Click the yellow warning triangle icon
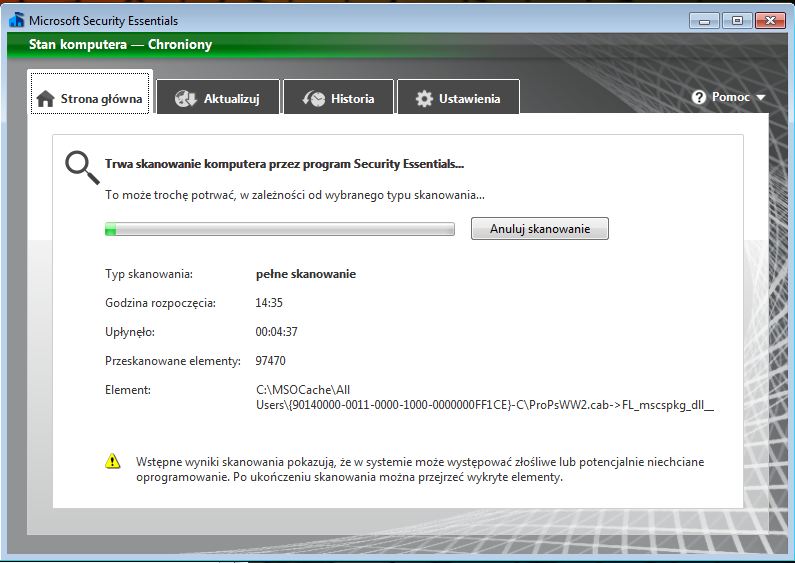 113,461
